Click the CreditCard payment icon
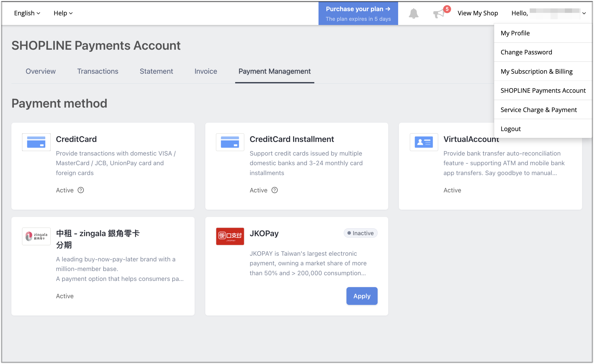This screenshot has width=594, height=364. [36, 142]
